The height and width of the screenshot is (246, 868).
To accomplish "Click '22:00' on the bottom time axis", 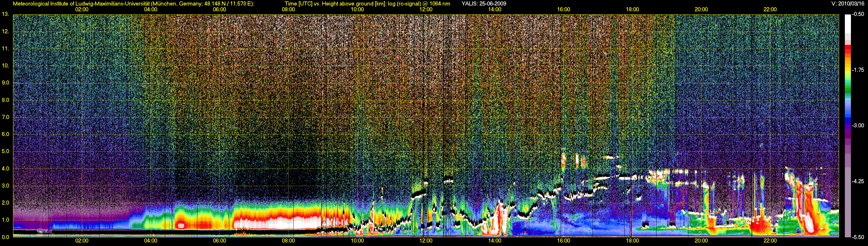I will coord(770,241).
